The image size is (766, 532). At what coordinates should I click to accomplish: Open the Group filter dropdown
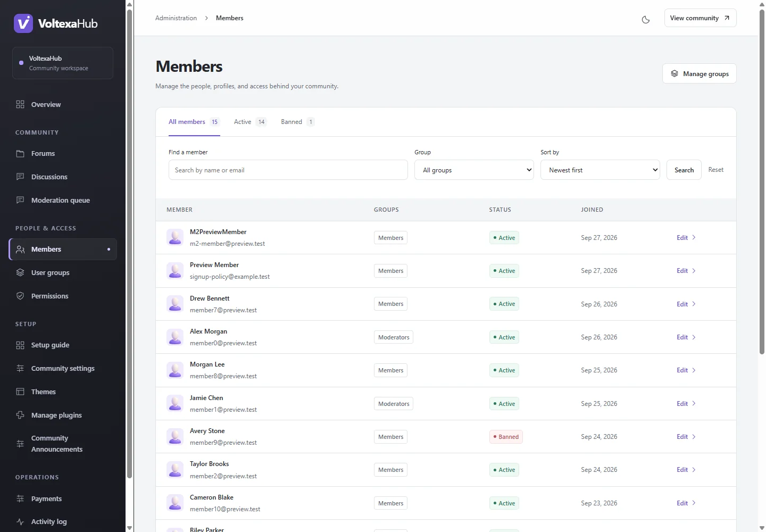click(x=474, y=170)
